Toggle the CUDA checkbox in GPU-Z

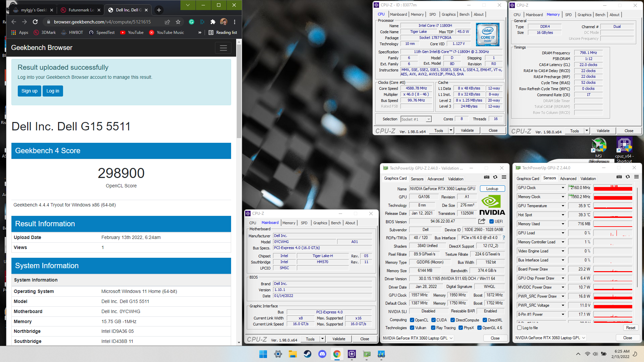click(x=433, y=320)
